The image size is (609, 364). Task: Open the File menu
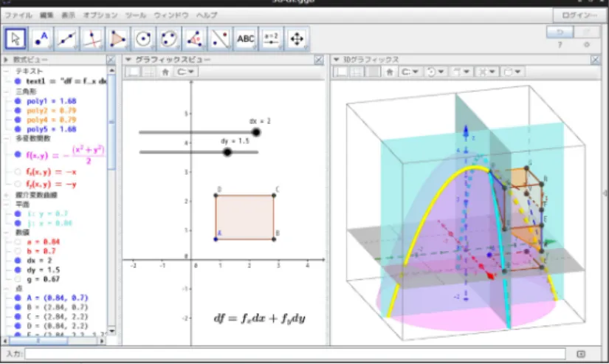(18, 16)
